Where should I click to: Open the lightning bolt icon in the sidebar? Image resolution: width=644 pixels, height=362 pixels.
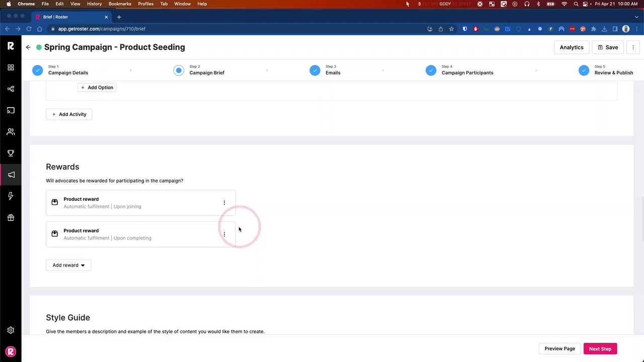(11, 196)
